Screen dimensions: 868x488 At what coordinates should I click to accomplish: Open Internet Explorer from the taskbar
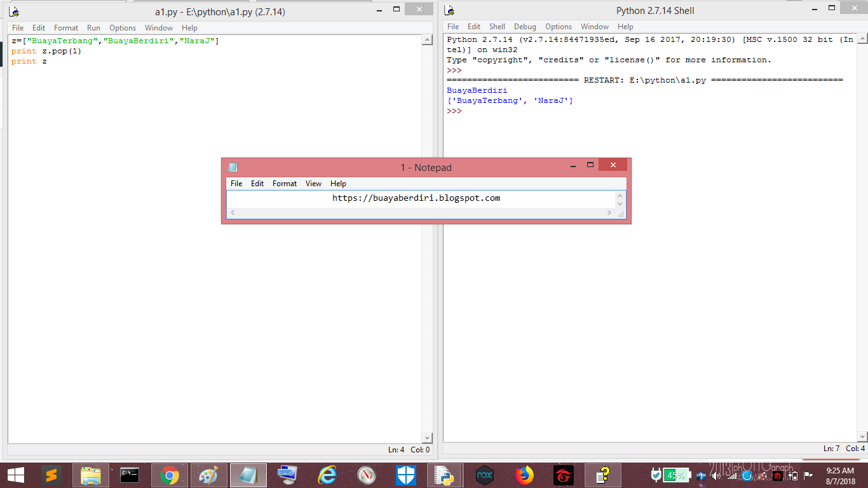[327, 475]
